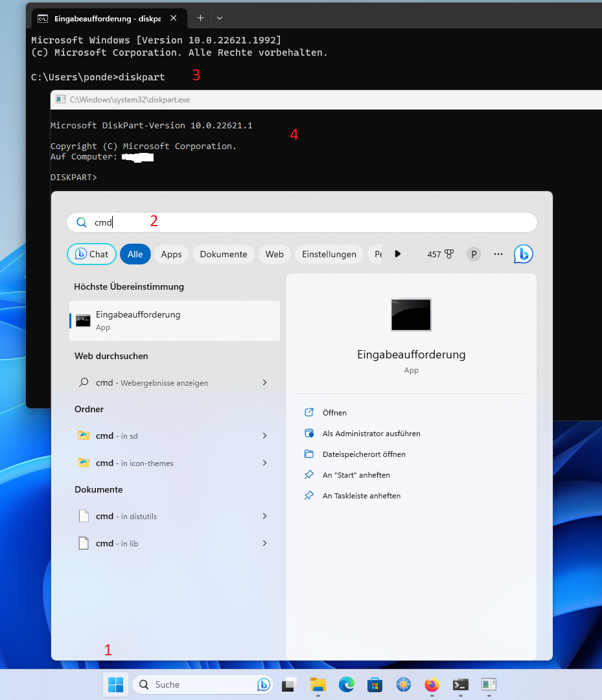Expand chevron for cmd in icon-themes
602x700 pixels.
click(264, 463)
